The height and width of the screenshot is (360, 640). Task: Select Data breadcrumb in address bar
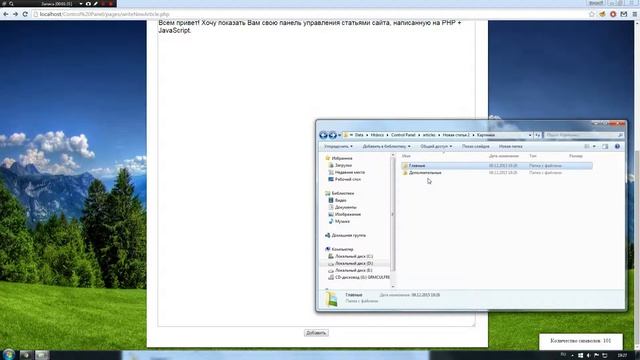click(x=359, y=135)
